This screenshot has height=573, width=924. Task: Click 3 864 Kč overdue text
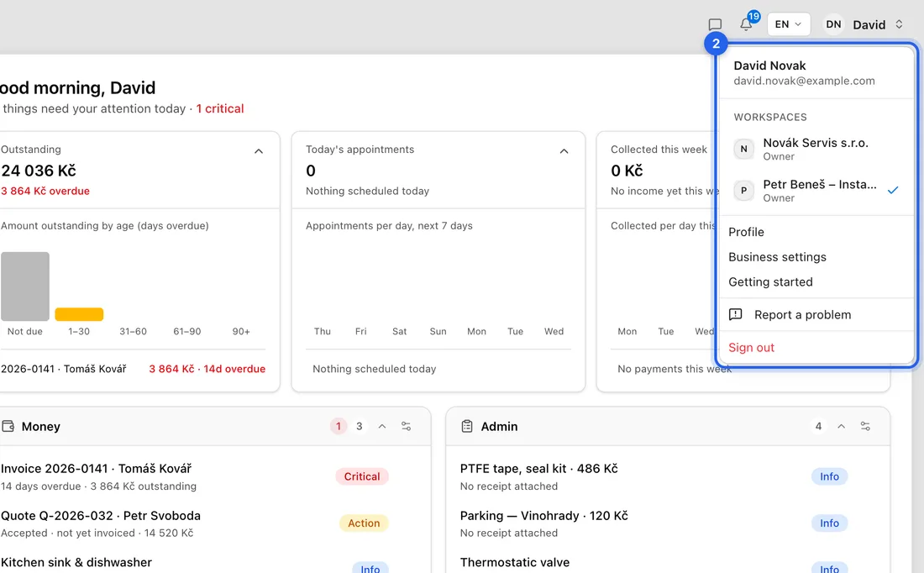(45, 191)
